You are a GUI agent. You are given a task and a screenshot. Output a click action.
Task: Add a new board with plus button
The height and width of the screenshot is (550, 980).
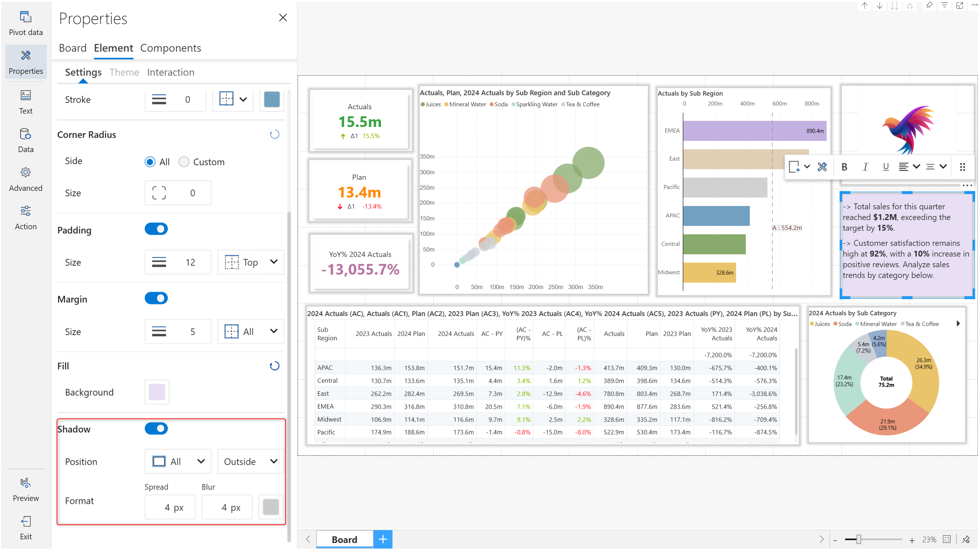[383, 539]
